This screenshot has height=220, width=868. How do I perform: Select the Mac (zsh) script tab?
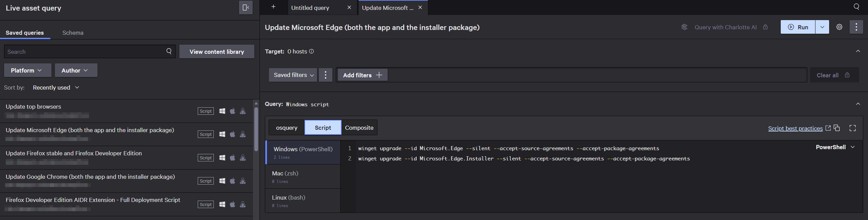(x=303, y=176)
